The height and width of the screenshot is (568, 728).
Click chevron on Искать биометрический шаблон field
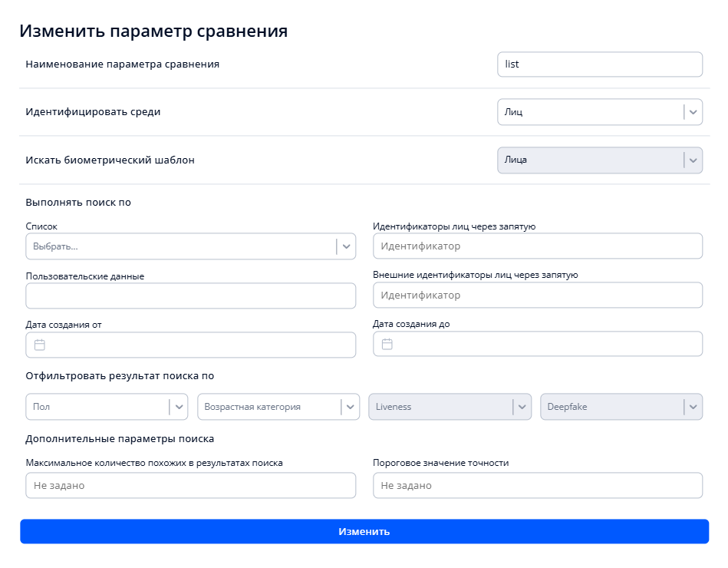(692, 160)
